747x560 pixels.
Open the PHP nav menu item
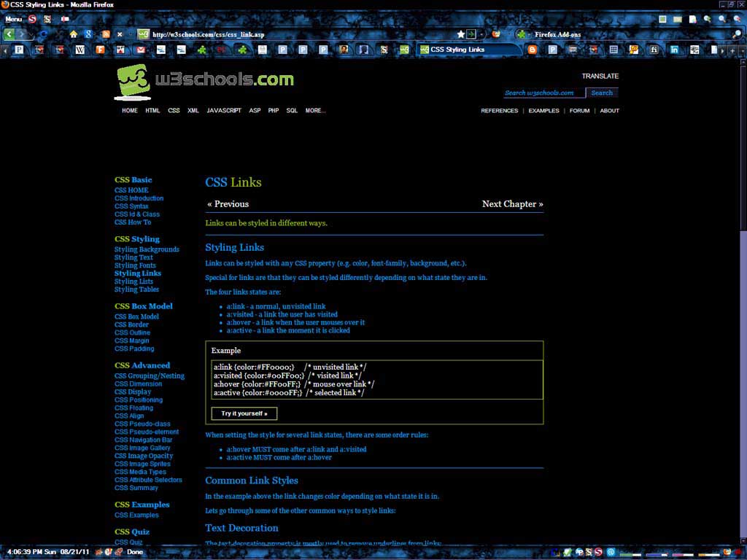273,111
